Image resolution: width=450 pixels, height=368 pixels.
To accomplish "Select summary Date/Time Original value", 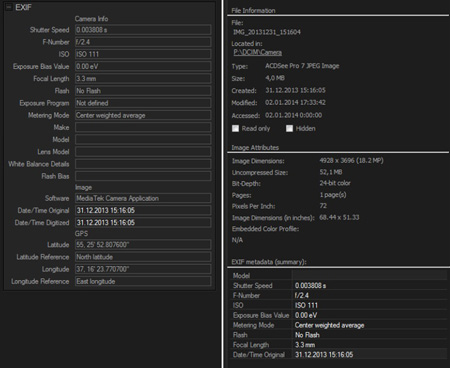I will (324, 355).
